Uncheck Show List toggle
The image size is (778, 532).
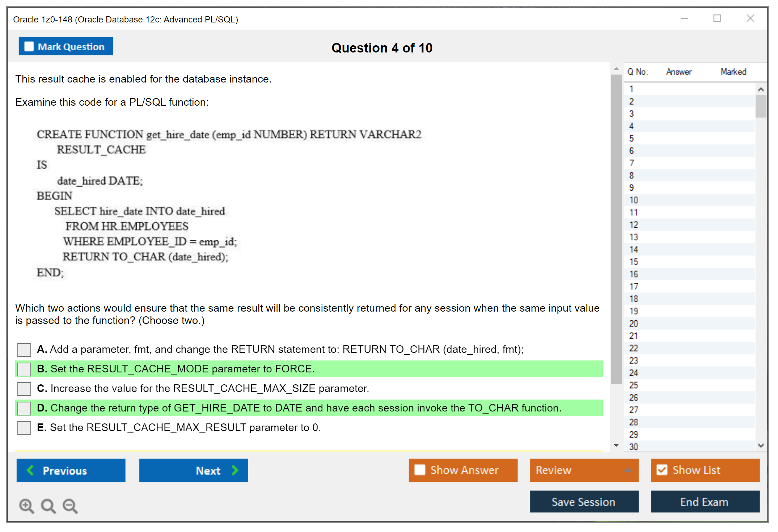662,470
